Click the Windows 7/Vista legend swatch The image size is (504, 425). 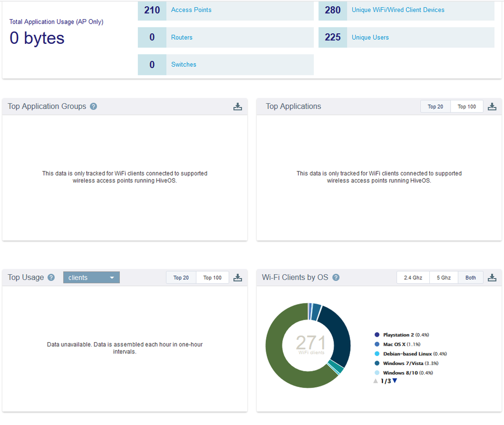coord(377,363)
